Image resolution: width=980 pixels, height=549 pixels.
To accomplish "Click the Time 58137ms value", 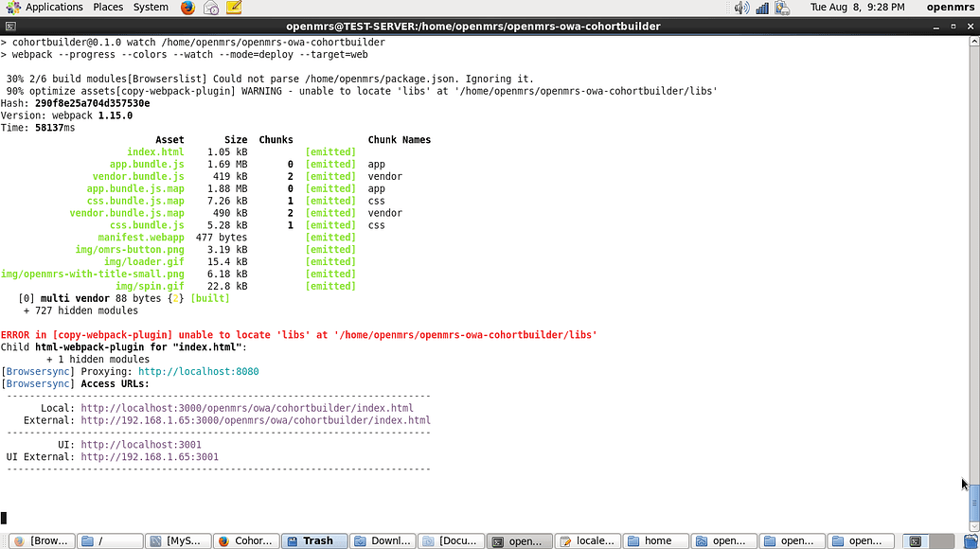I will (x=55, y=128).
